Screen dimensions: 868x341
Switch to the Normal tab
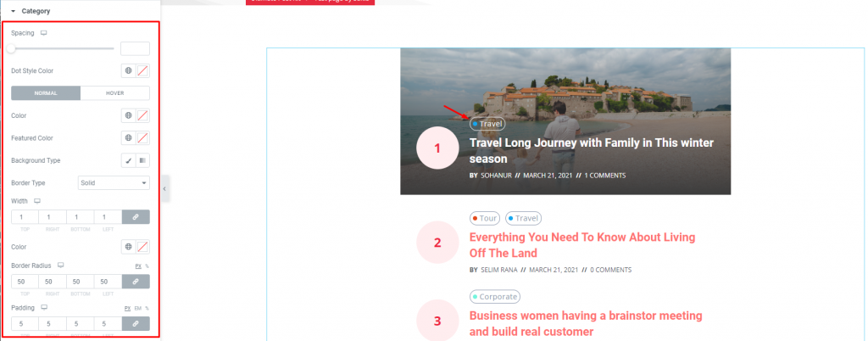(46, 93)
